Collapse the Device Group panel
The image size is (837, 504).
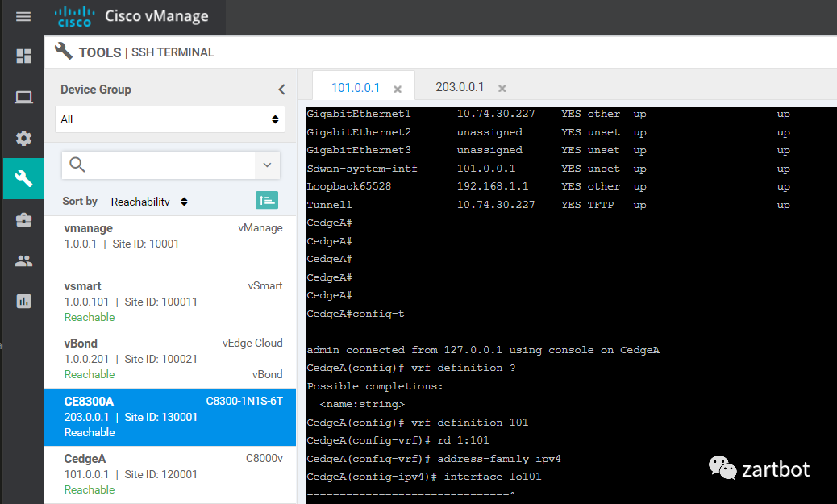coord(281,90)
